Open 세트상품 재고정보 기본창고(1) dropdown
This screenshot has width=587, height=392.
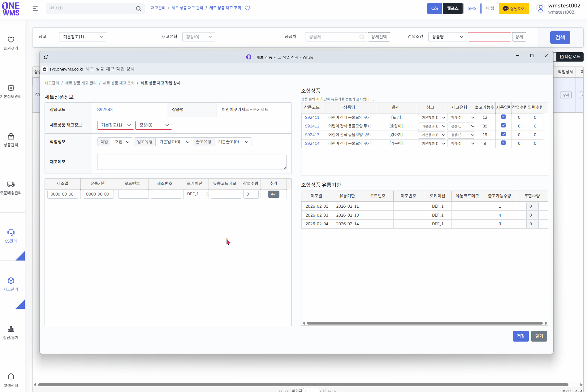pos(116,125)
